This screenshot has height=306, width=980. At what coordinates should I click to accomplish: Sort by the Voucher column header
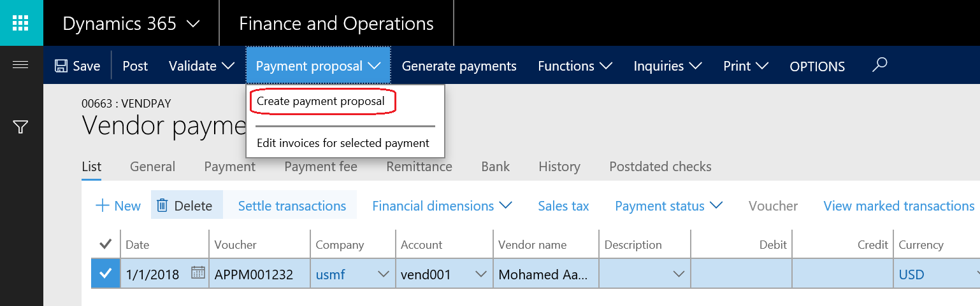(x=235, y=245)
